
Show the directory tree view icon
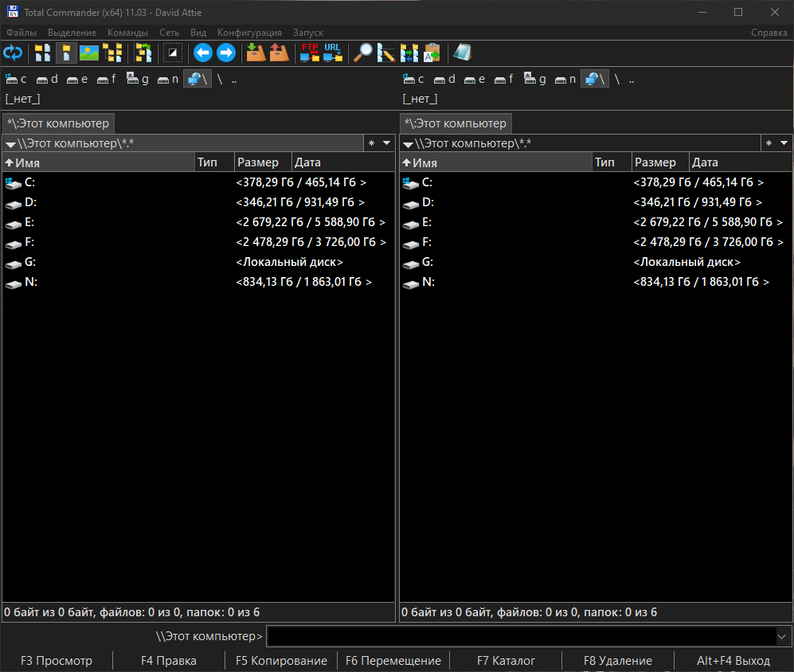tap(112, 53)
